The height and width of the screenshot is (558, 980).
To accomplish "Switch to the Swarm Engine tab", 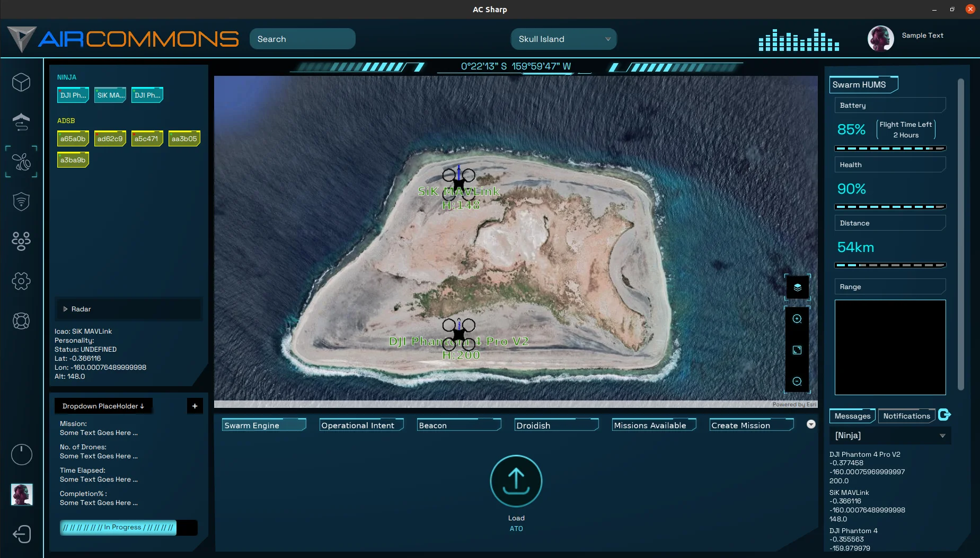I will (x=264, y=425).
